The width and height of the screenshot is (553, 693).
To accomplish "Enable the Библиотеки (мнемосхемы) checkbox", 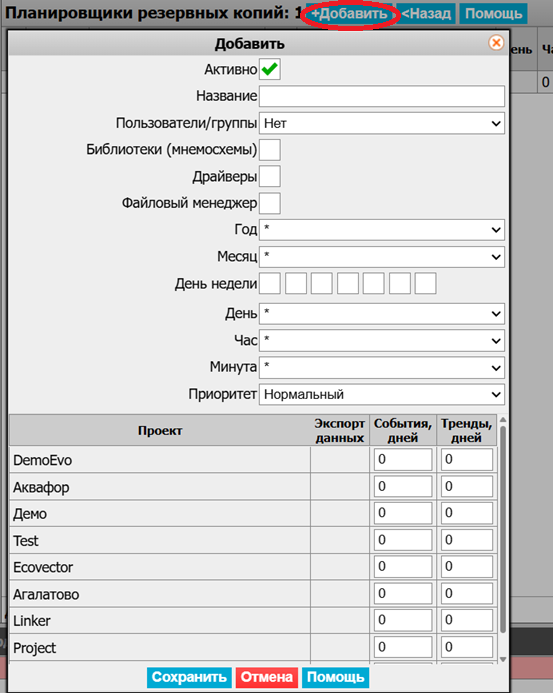I will (x=270, y=150).
